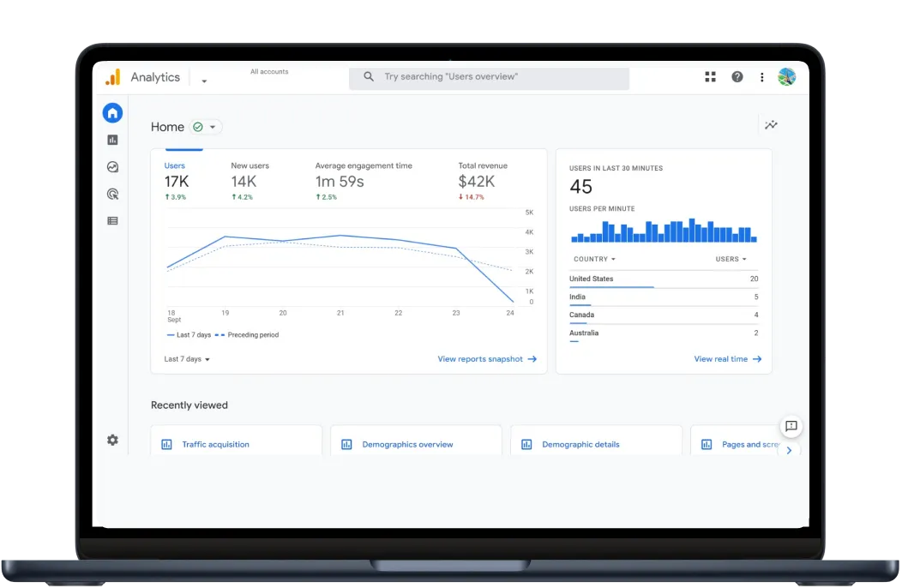Open Demographics overview recently viewed card
The height and width of the screenshot is (588, 902).
coord(417,441)
